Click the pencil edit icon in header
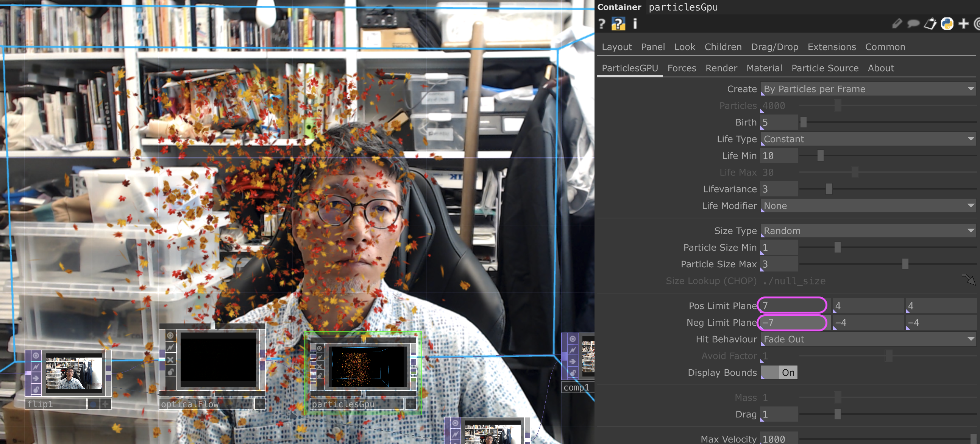Screen dimensions: 980x444 coord(896,24)
